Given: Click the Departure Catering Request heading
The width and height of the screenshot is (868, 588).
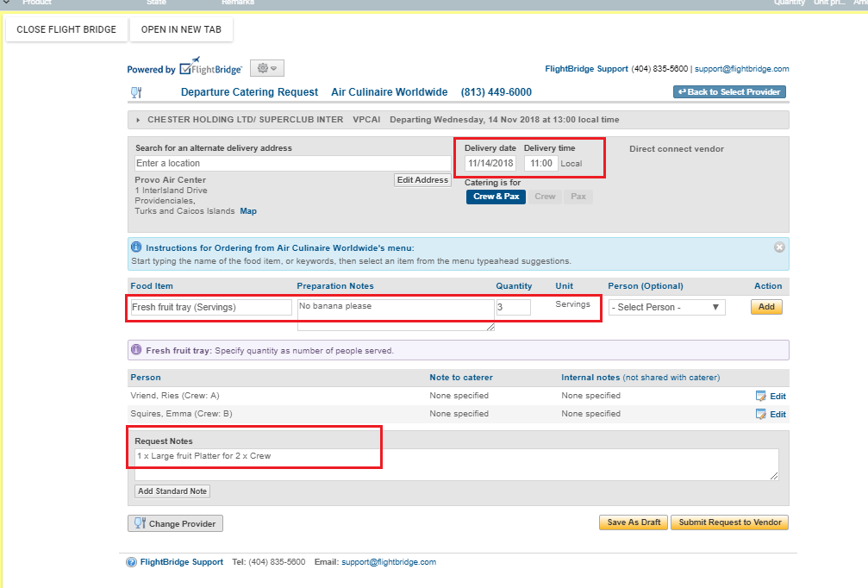Looking at the screenshot, I should coord(249,92).
